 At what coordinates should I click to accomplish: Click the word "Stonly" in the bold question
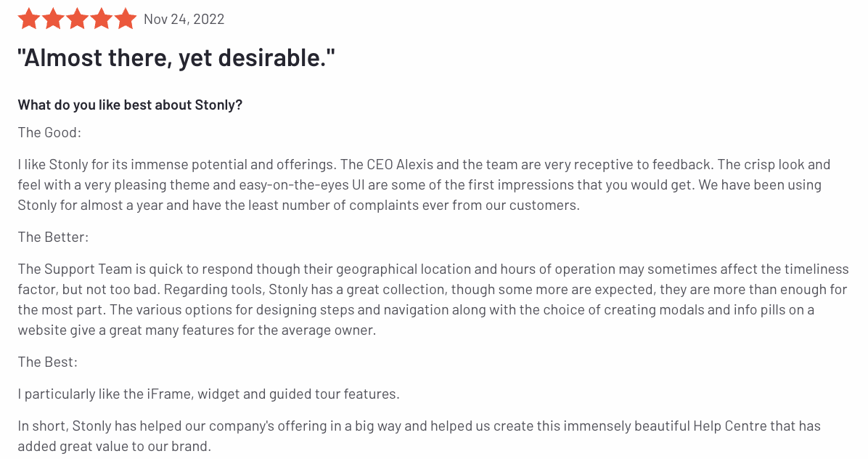pyautogui.click(x=216, y=105)
